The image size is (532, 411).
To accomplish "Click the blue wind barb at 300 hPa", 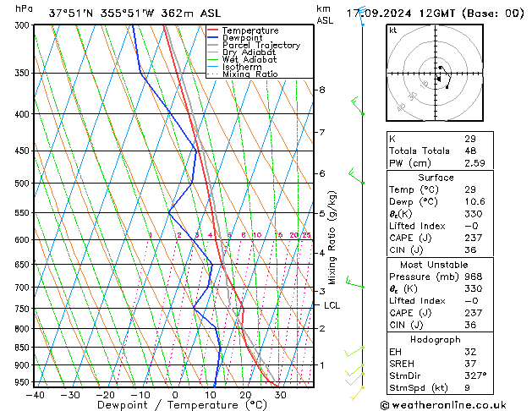I will [361, 17].
